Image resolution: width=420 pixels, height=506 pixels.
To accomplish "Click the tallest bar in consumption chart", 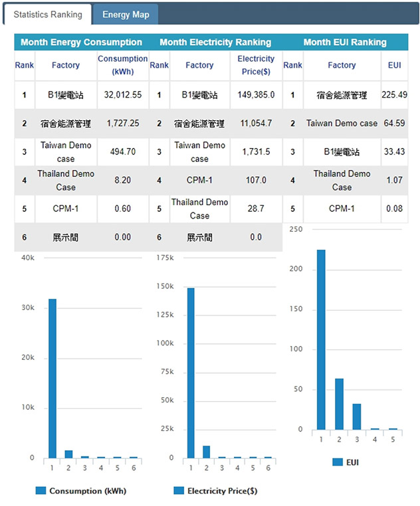I will point(52,379).
